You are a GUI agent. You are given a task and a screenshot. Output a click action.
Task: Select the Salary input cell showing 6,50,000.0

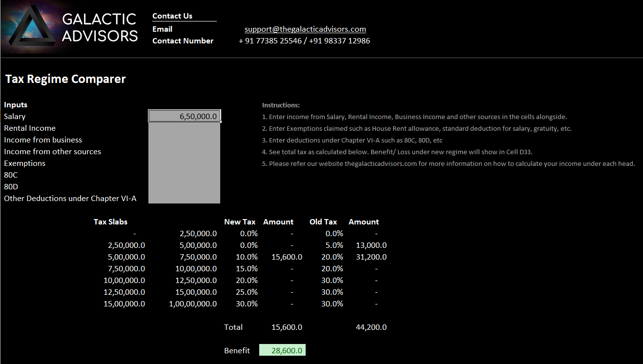(x=184, y=116)
